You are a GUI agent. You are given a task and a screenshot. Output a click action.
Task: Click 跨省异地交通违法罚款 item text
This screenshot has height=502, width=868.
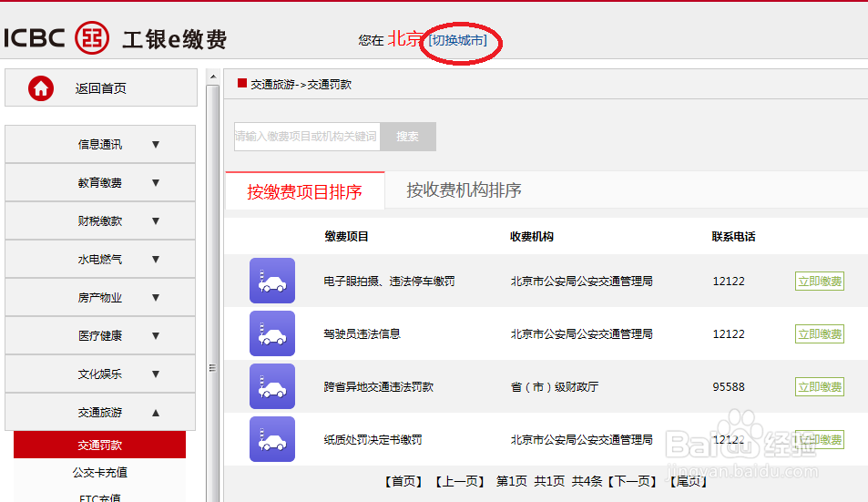click(x=379, y=386)
